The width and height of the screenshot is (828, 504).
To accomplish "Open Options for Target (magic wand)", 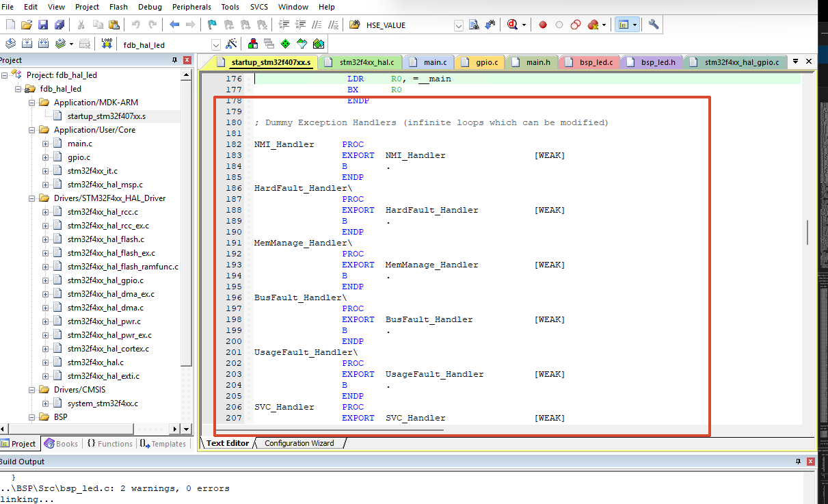I will tap(232, 44).
